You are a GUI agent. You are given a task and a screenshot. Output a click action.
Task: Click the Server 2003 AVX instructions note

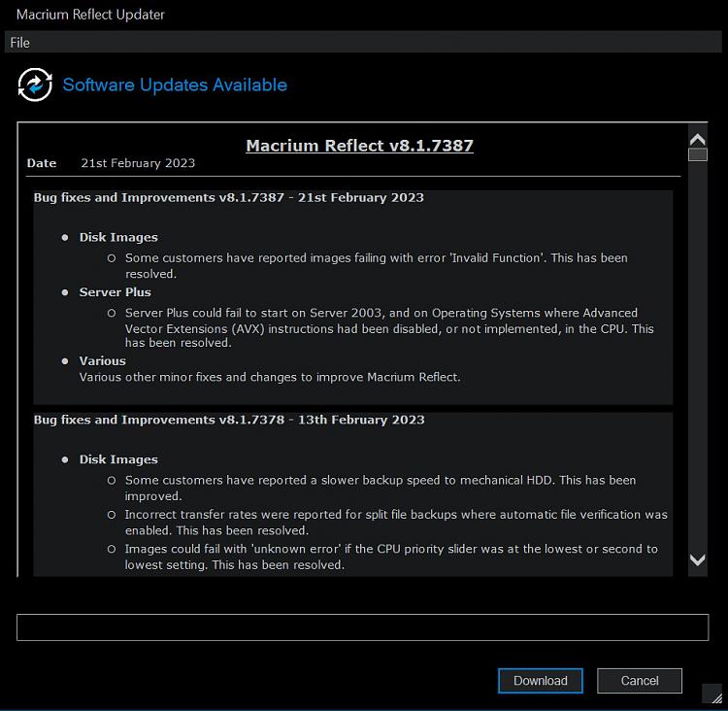coord(389,327)
